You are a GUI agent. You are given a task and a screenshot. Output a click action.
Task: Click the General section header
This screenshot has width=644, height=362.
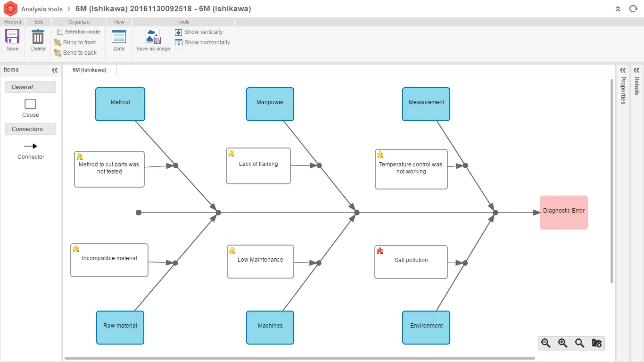coord(31,87)
